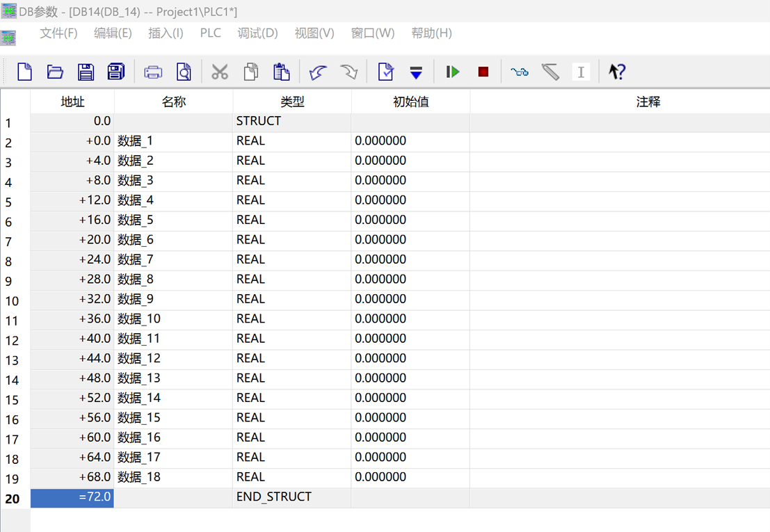Viewport: 770px width, 532px height.
Task: Toggle monitoring with the glasses icon
Action: (520, 72)
